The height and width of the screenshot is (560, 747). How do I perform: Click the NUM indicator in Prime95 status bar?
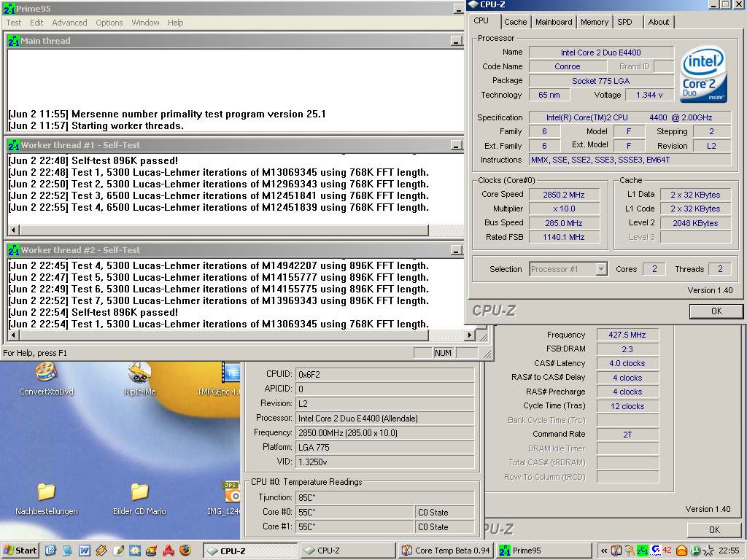(443, 353)
